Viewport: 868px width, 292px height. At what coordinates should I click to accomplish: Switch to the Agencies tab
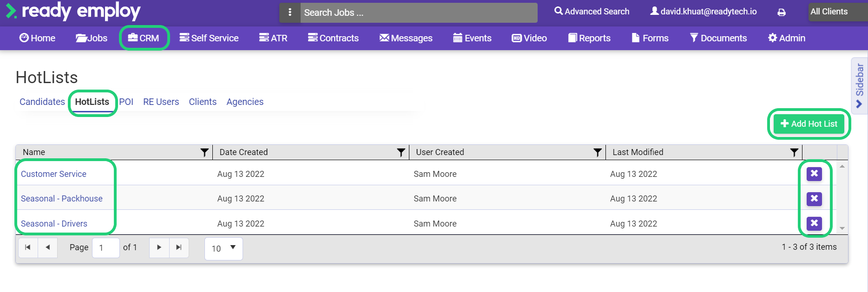click(x=245, y=102)
